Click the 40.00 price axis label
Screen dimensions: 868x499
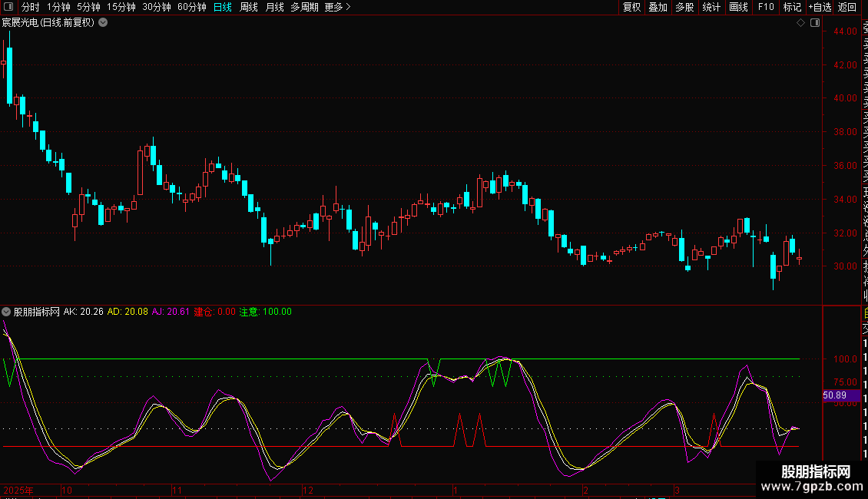click(845, 98)
